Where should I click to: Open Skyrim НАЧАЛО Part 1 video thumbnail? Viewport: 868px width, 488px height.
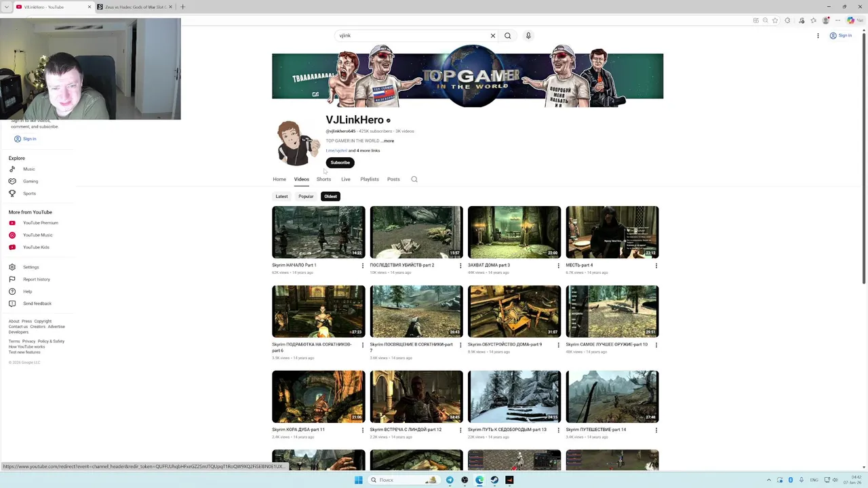click(x=319, y=232)
